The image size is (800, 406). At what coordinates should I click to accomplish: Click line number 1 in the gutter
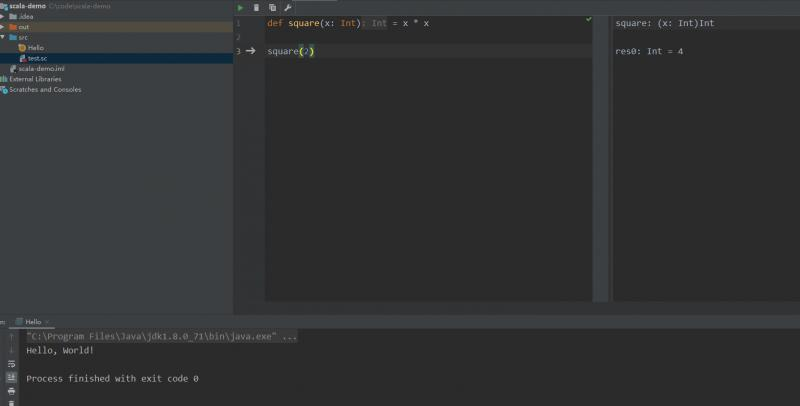(238, 23)
